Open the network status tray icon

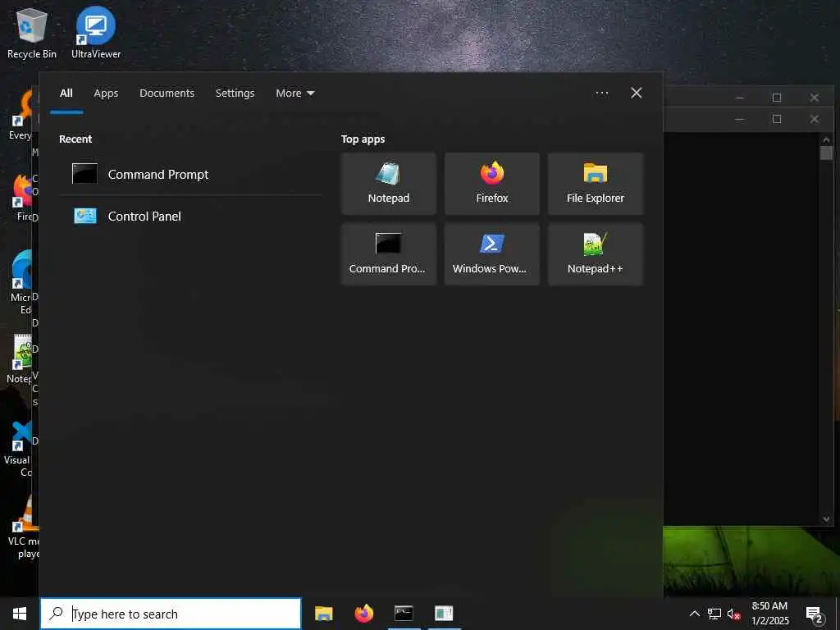(x=714, y=614)
